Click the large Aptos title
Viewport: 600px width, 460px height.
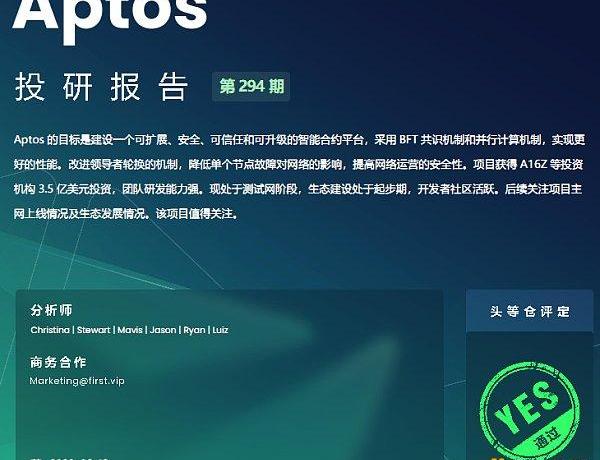(110, 19)
